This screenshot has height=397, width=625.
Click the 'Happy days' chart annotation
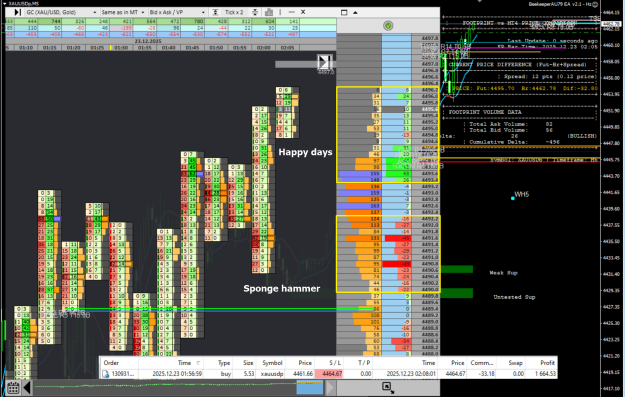[x=305, y=152]
